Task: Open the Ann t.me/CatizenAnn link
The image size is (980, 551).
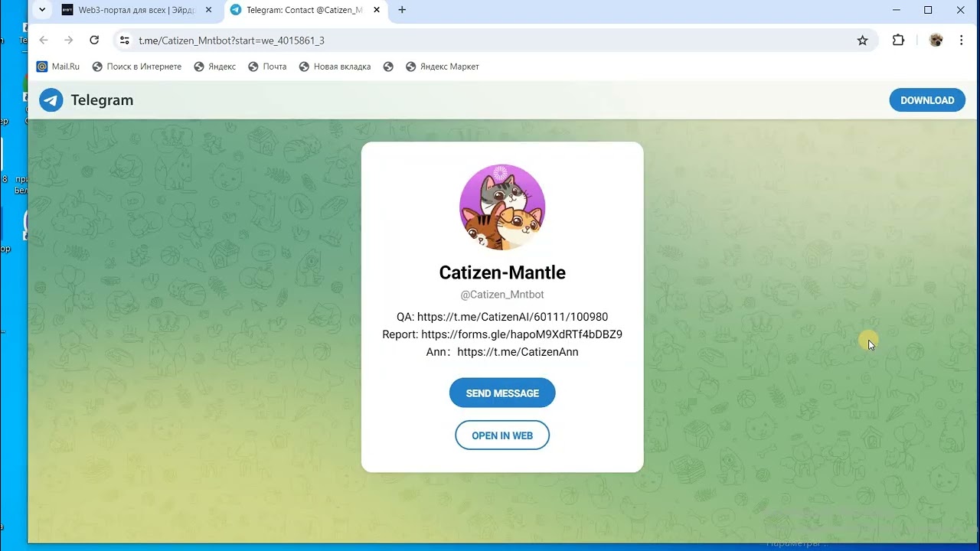Action: pos(518,352)
